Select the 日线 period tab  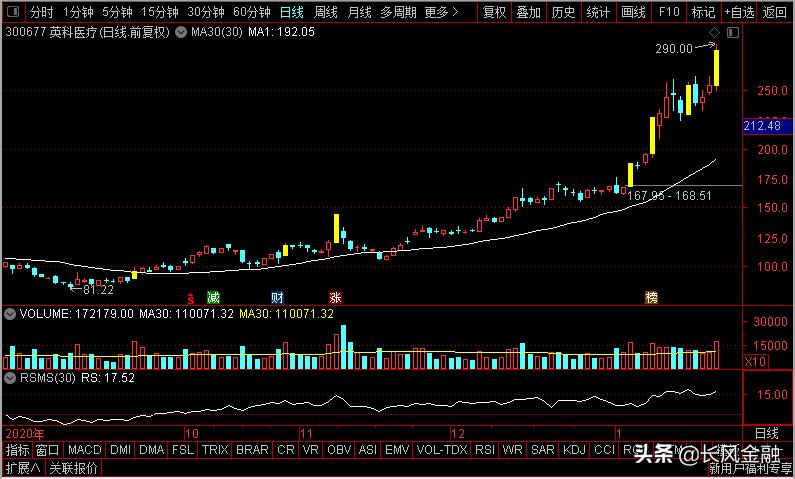(292, 12)
